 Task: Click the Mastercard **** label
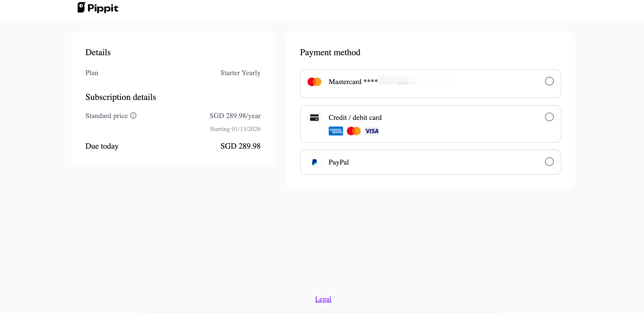pos(353,82)
